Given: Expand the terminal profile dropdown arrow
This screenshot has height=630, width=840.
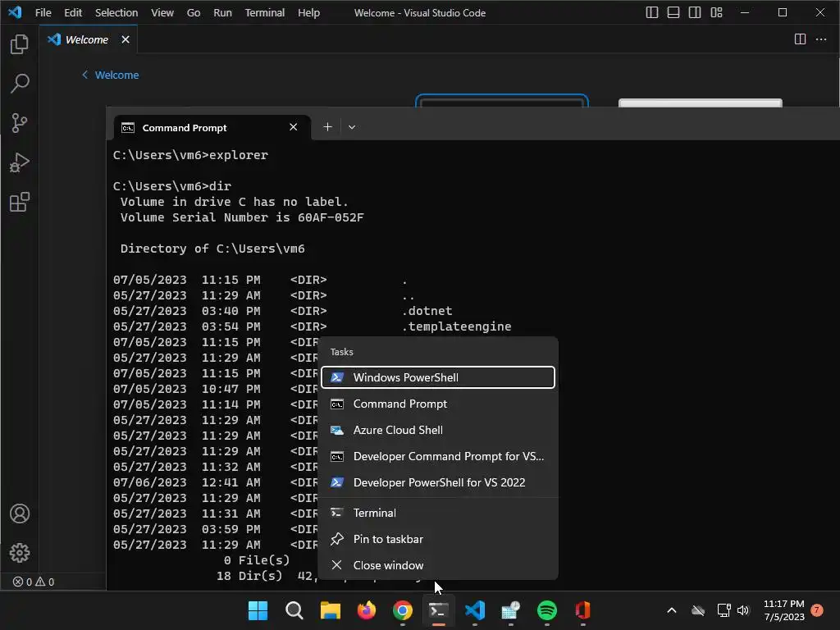Looking at the screenshot, I should point(351,127).
